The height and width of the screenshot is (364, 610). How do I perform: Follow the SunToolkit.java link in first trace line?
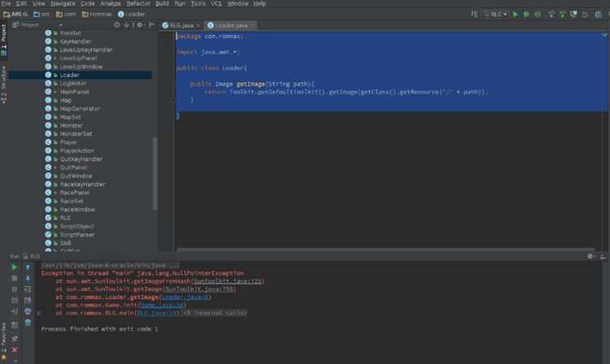coord(227,281)
